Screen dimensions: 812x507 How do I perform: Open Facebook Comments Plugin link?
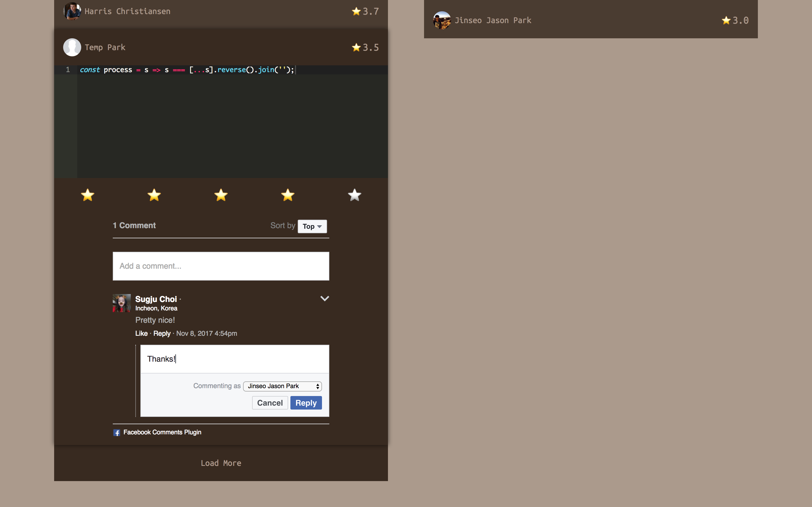click(162, 432)
